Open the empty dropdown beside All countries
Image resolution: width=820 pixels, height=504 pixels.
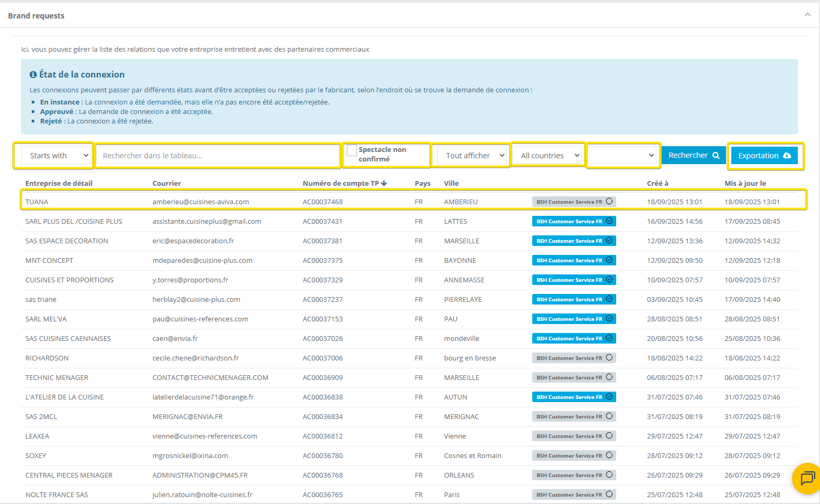tap(623, 156)
